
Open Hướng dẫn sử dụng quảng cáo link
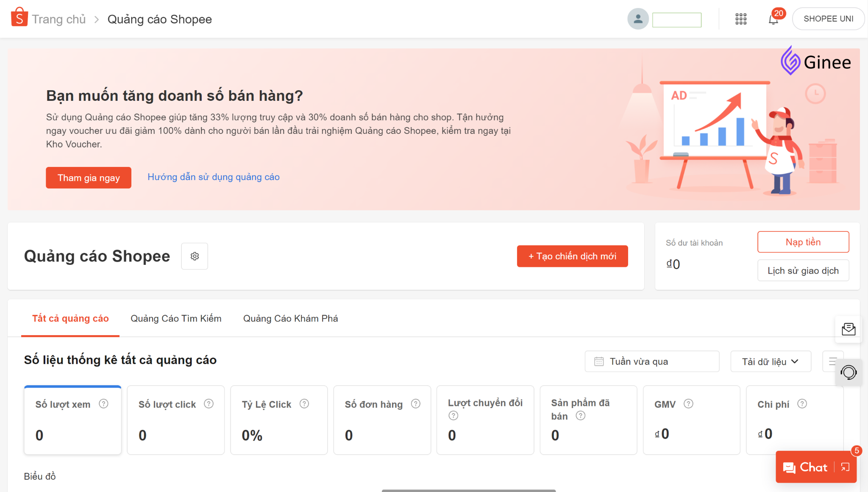[x=214, y=177]
